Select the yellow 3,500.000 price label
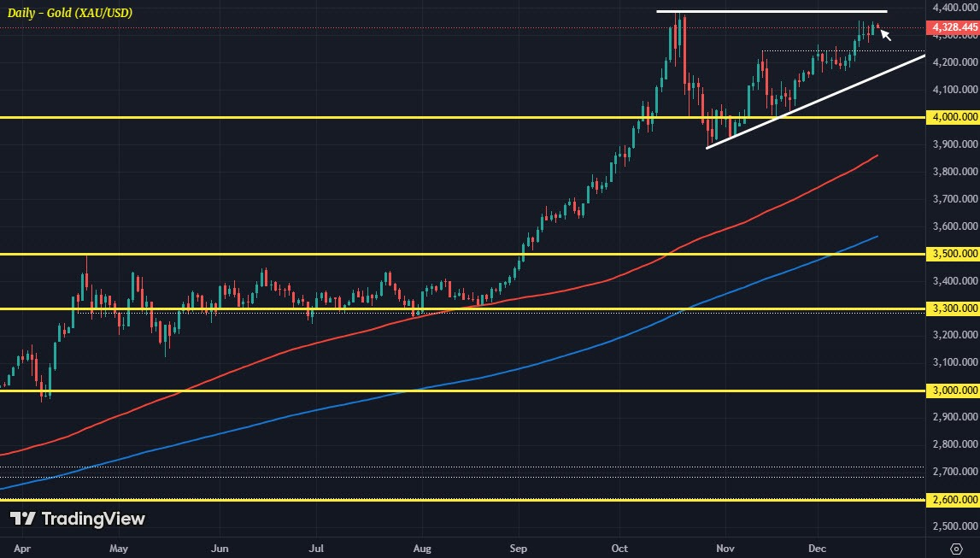Screen dimensions: 980x558 pos(954,254)
